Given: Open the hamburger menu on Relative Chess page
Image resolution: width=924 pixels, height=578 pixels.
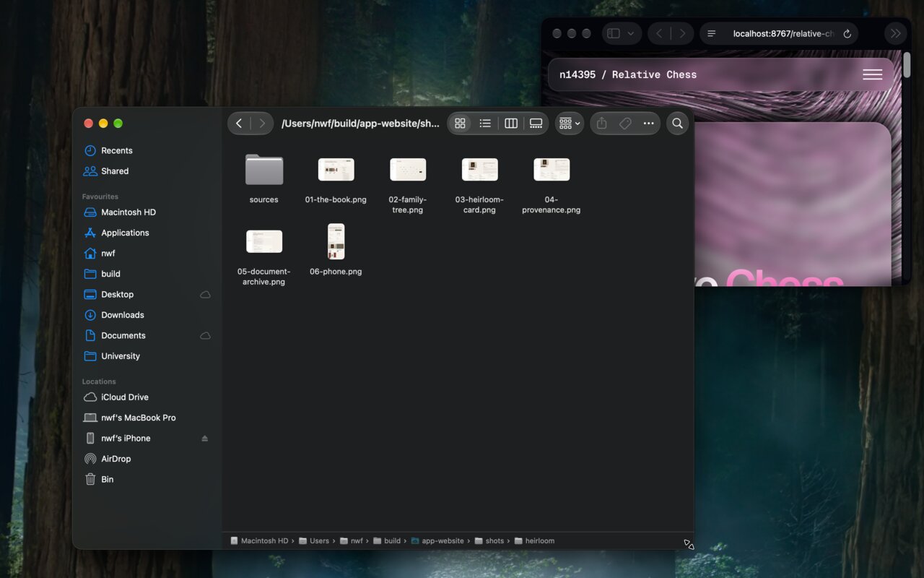Looking at the screenshot, I should pos(873,74).
